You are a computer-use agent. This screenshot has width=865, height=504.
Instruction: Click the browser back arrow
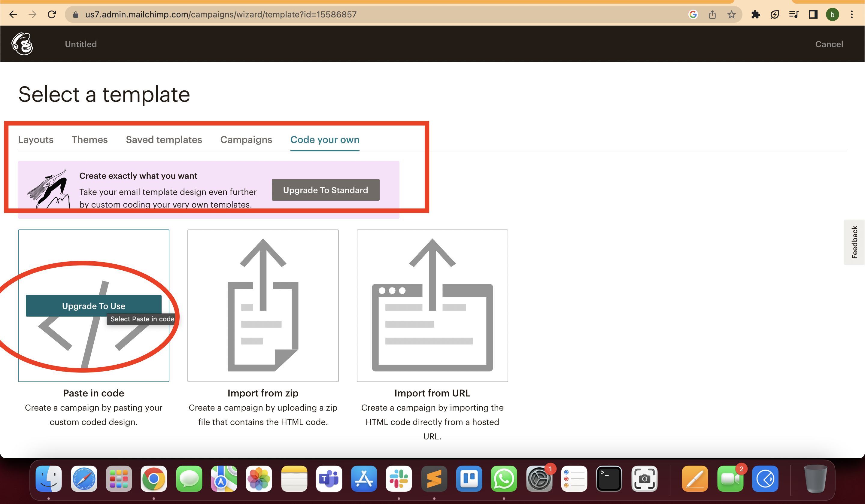coord(13,14)
